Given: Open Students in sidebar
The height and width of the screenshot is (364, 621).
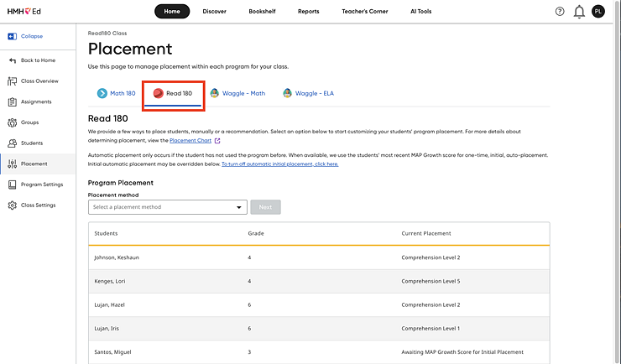Looking at the screenshot, I should click(x=32, y=143).
